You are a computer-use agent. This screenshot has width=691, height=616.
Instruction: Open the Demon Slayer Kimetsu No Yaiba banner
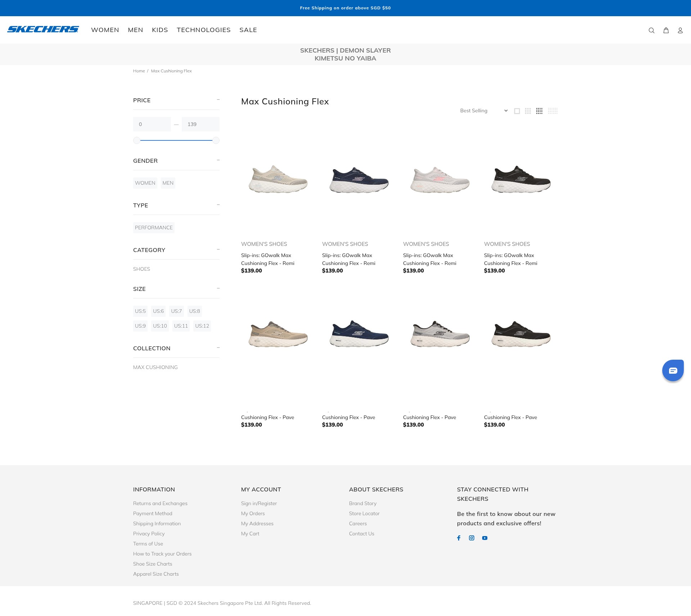tap(345, 54)
